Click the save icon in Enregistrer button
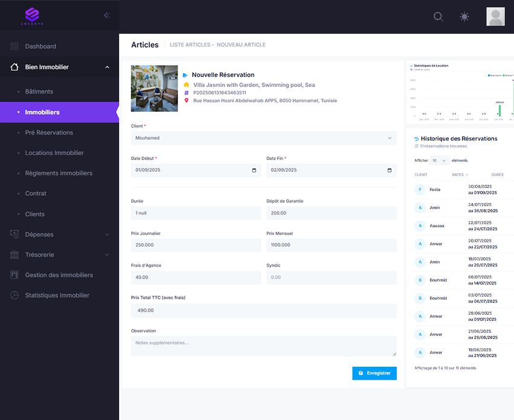 (360, 373)
